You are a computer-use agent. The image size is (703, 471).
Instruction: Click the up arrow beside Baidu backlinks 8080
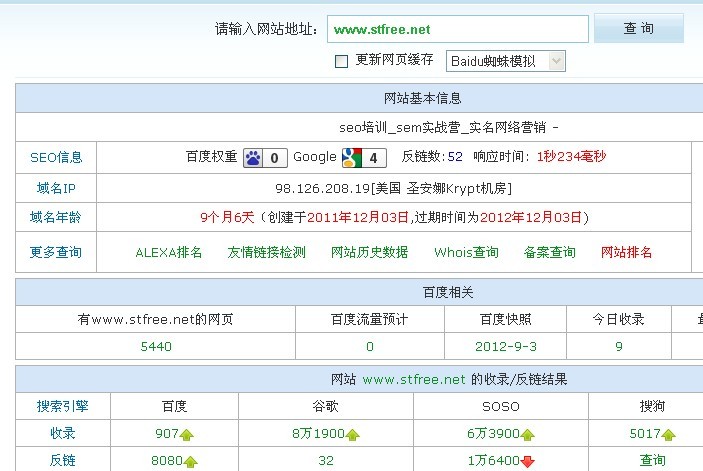click(x=191, y=461)
